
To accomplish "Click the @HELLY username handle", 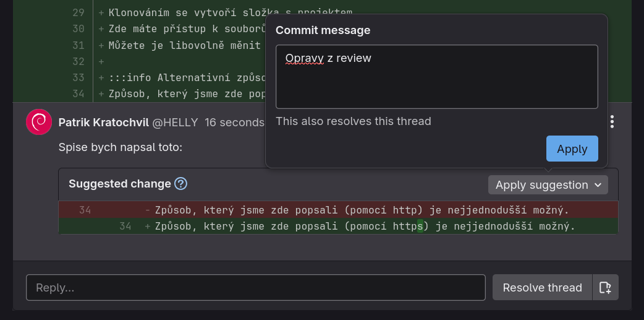I will [176, 122].
